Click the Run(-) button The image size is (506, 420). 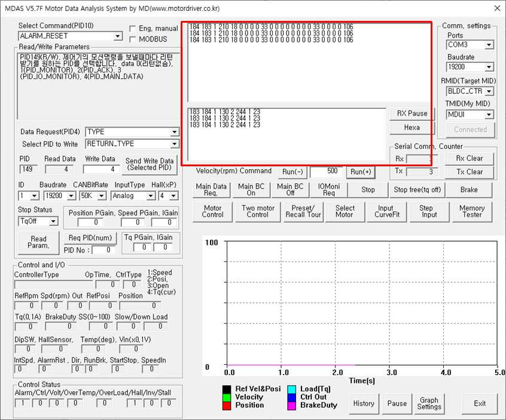(292, 172)
